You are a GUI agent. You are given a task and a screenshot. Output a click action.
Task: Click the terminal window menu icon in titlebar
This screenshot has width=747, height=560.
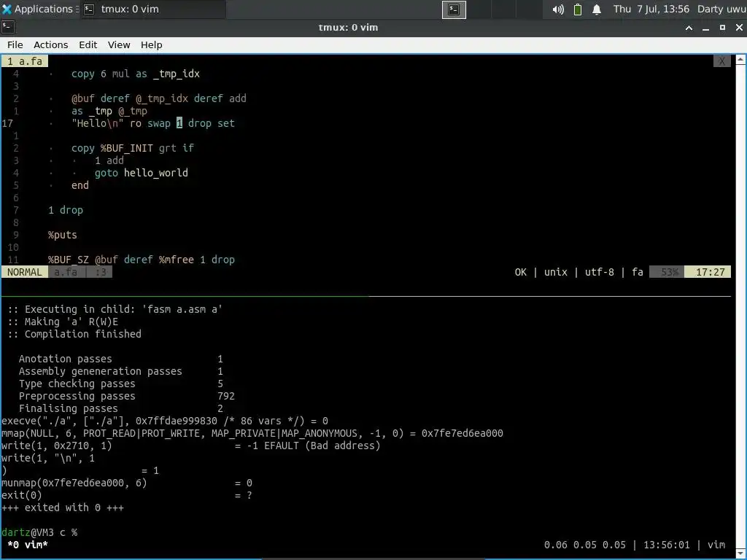pyautogui.click(x=7, y=28)
